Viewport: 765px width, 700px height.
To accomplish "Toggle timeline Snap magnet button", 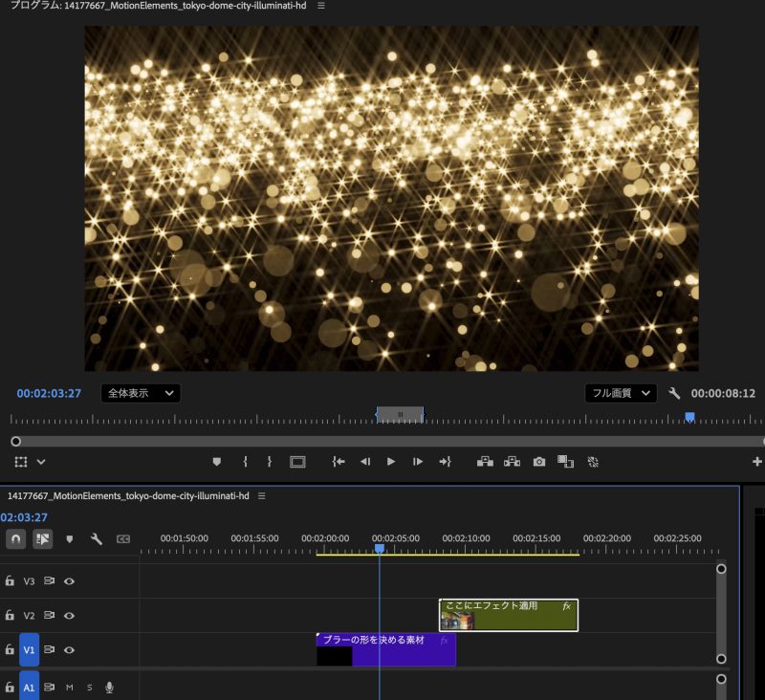I will pos(16,538).
